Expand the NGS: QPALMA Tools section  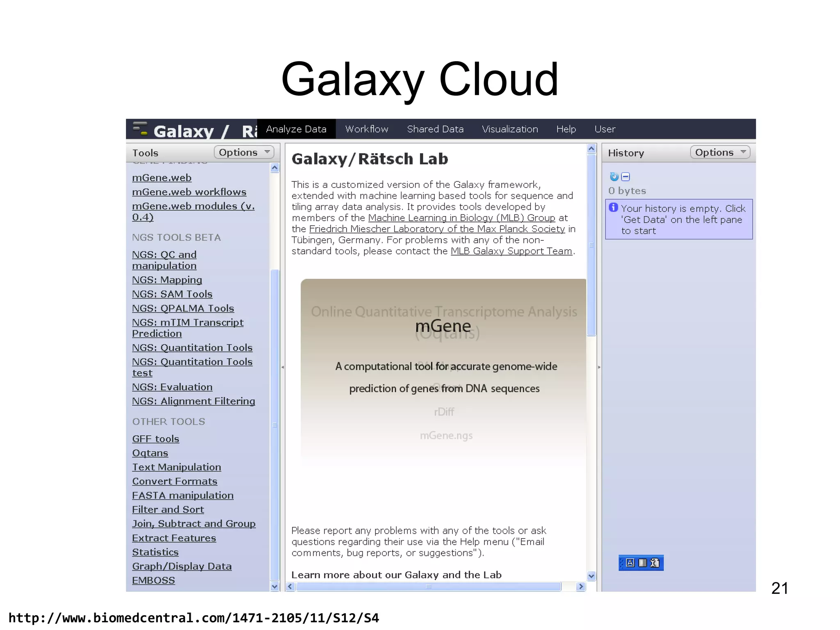pyautogui.click(x=183, y=308)
